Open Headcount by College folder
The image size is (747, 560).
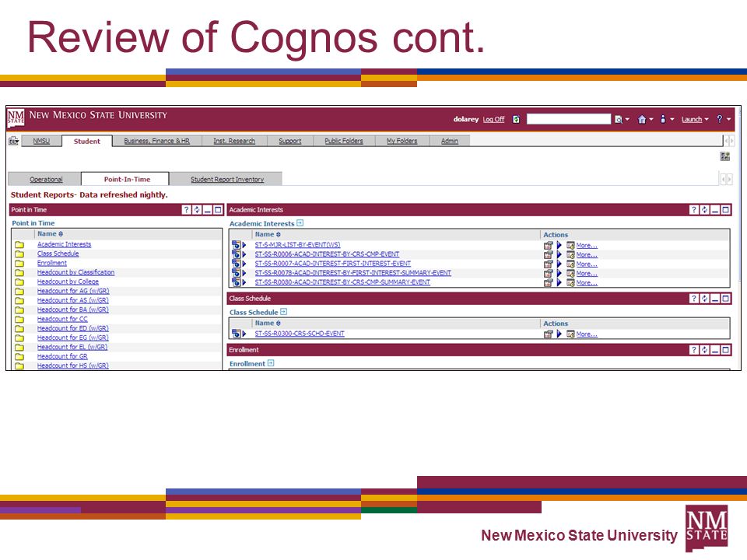68,282
